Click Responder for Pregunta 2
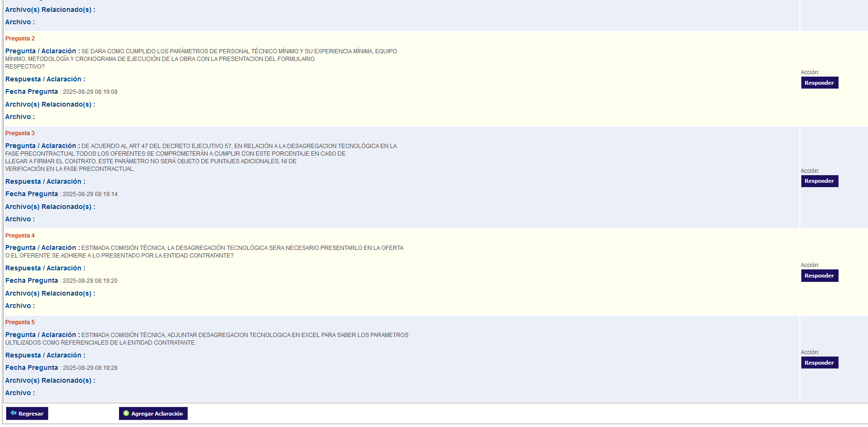This screenshot has width=868, height=427. [819, 83]
